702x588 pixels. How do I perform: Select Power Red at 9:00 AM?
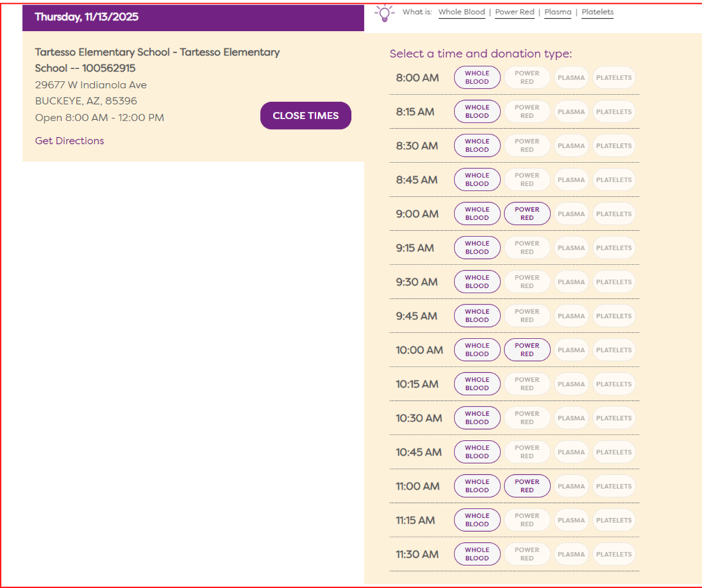(x=526, y=214)
